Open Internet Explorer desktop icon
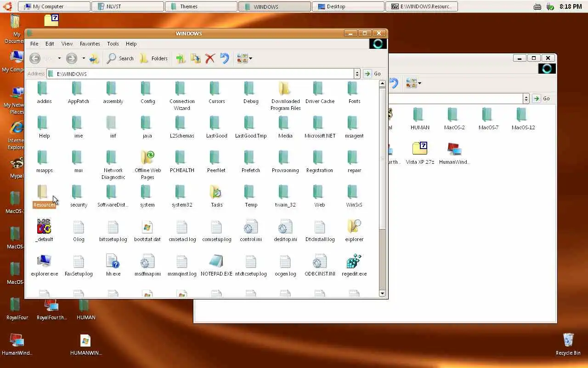Image resolution: width=588 pixels, height=368 pixels. coord(16,136)
